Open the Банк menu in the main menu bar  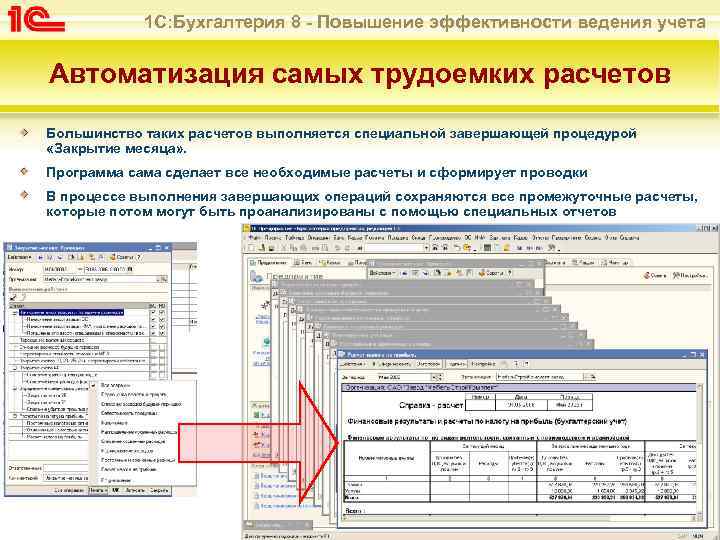[x=339, y=238]
